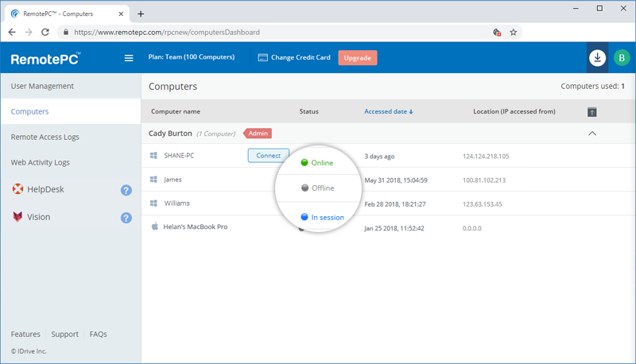Viewport: 636px width, 364px height.
Task: Click the Windows icon for Williams
Action: [x=153, y=203]
